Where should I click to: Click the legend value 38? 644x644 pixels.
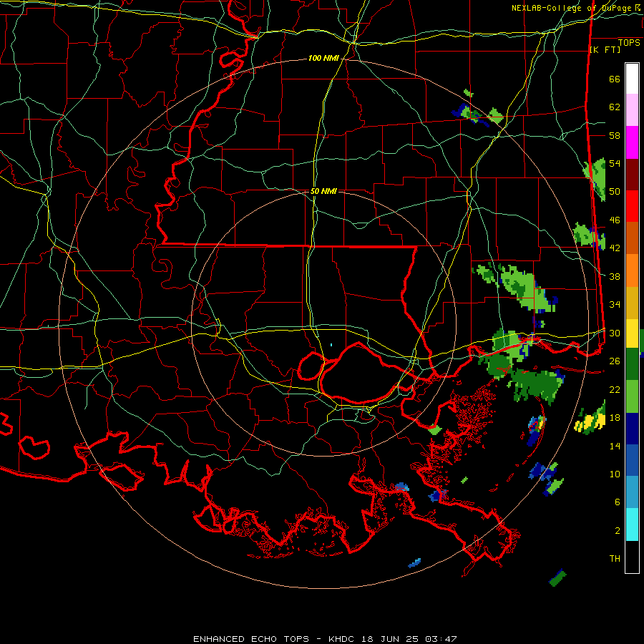[615, 276]
